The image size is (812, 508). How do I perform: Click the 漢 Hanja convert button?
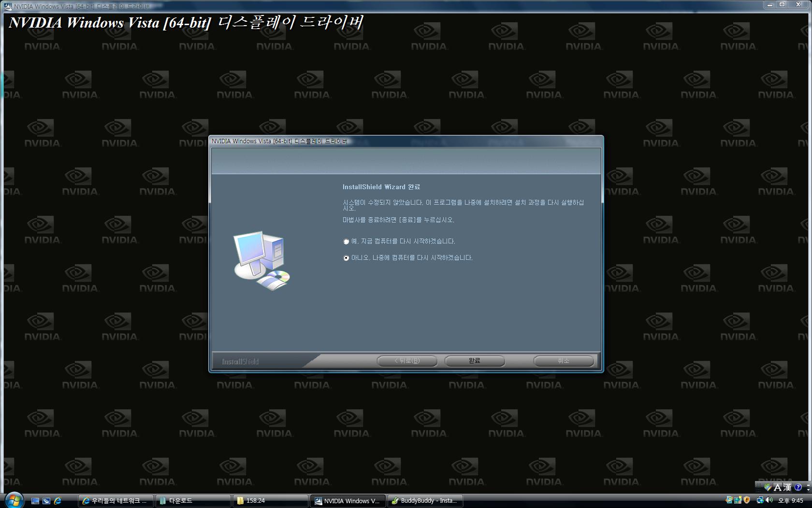[787, 487]
